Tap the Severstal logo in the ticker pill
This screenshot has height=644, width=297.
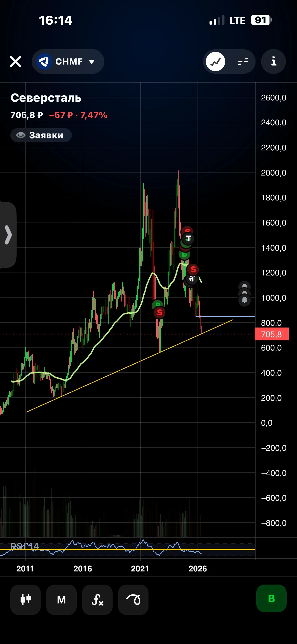pos(44,61)
